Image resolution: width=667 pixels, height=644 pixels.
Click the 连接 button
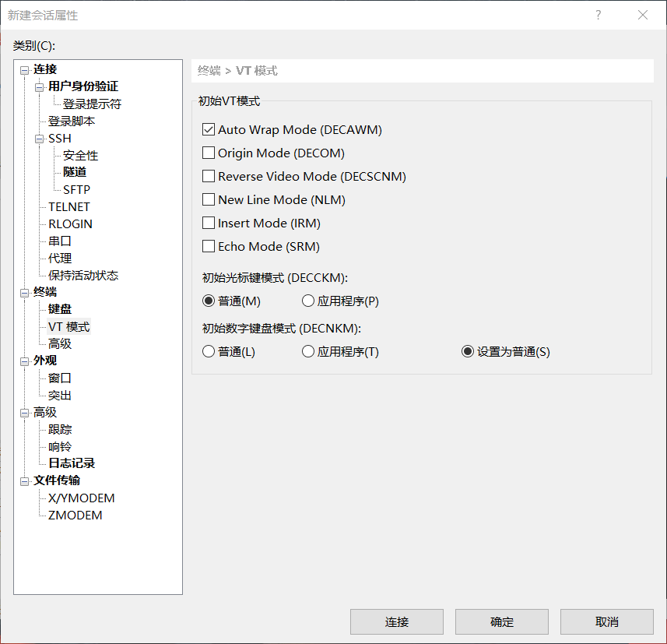click(396, 622)
